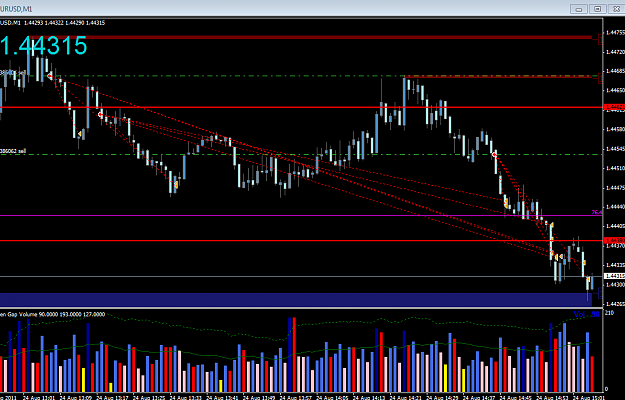Image resolution: width=625 pixels, height=400 pixels.
Task: Click the 24 Aug 14:05 time label
Action: coord(332,397)
